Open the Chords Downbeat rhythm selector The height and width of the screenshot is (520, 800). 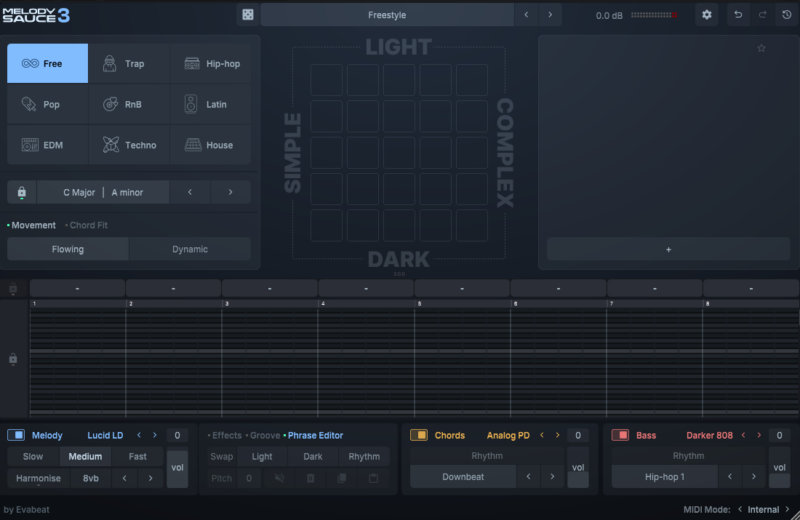(x=463, y=477)
